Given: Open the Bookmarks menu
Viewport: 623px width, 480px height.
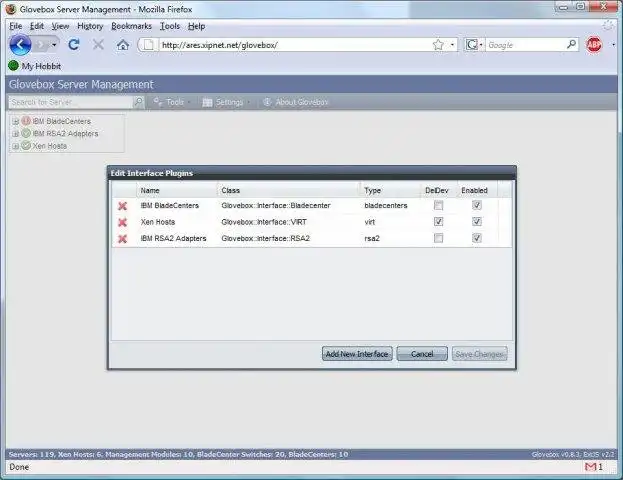Looking at the screenshot, I should (x=131, y=26).
